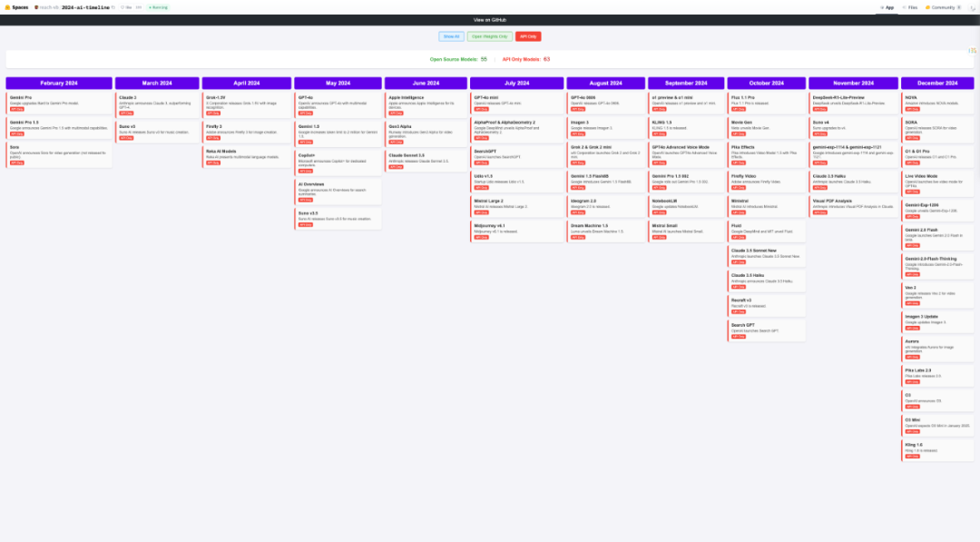This screenshot has width=980, height=542.
Task: Select the Kling 1.6 card
Action: point(937,450)
